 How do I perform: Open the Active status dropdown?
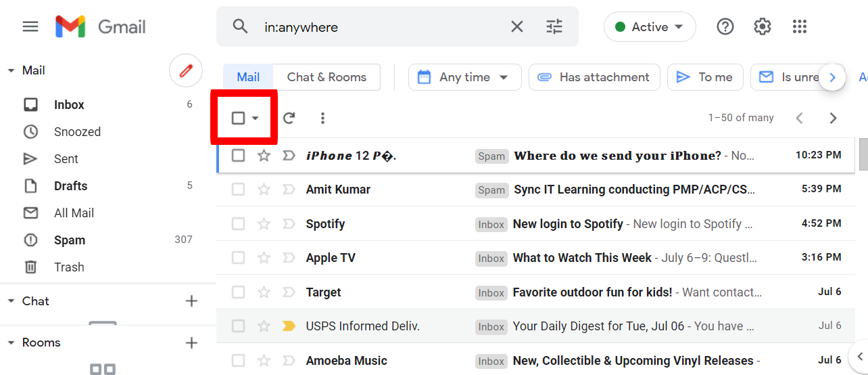pyautogui.click(x=650, y=27)
